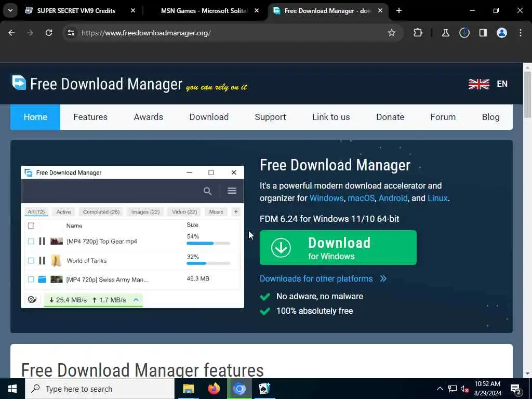Expand the speed panel chevron arrow
Viewport: 532px width, 399px height.
point(136,300)
